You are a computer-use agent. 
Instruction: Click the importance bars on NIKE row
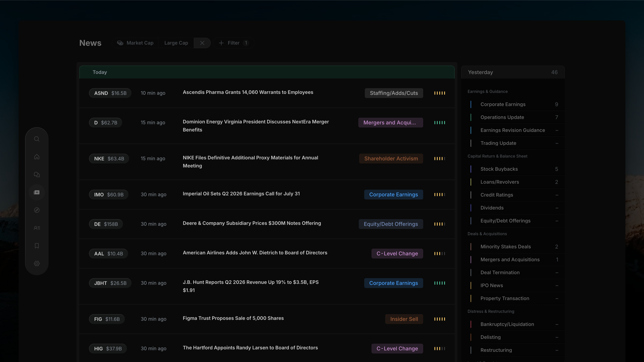pyautogui.click(x=440, y=159)
